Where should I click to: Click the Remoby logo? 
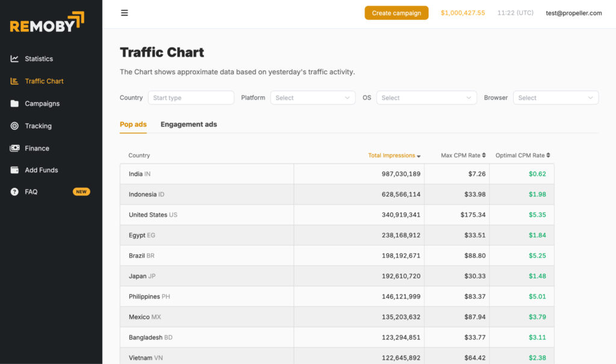(47, 22)
